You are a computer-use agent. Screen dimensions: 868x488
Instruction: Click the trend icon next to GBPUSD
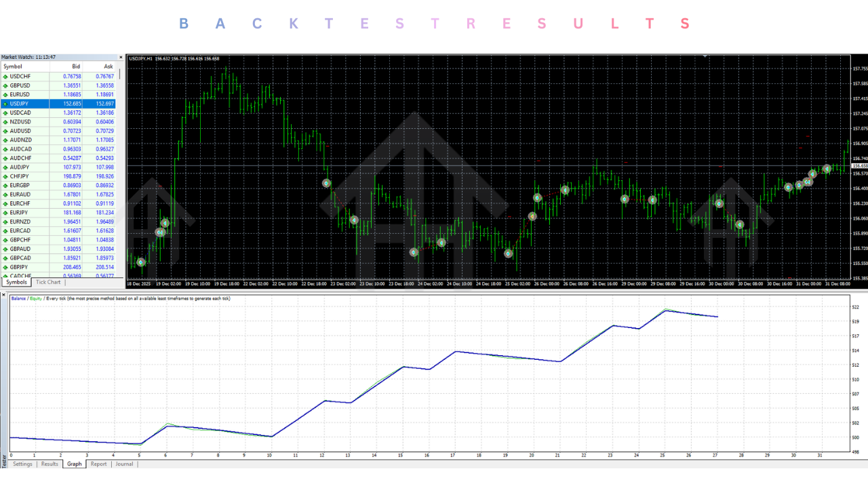5,85
